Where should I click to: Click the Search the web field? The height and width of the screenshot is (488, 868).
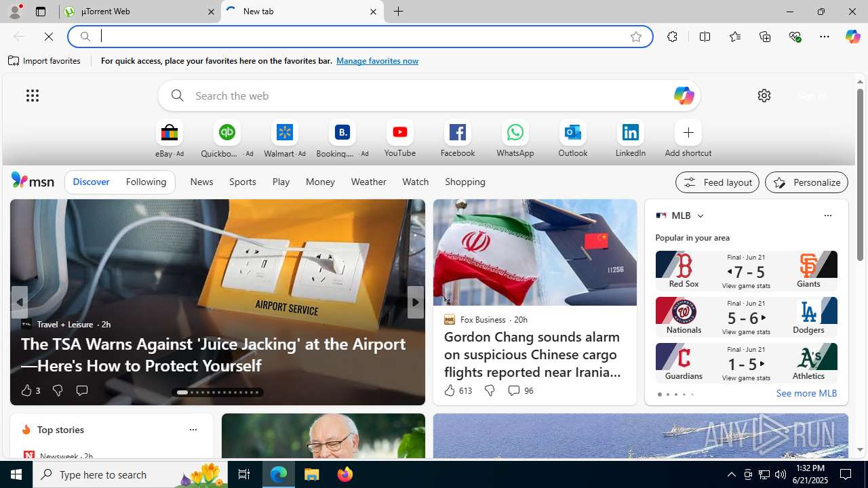[x=429, y=96]
